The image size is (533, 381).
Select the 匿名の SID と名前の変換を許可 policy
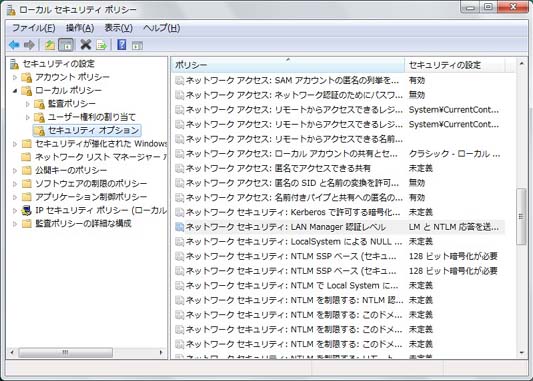point(338,183)
